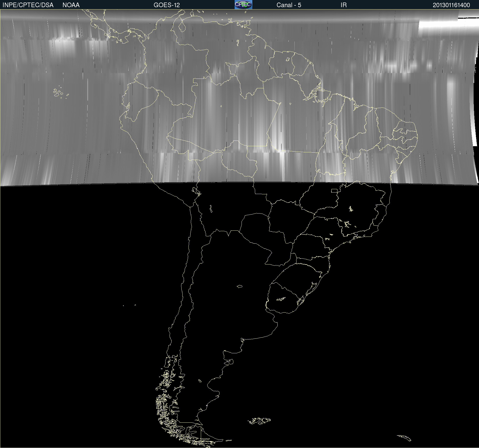Click the CPTEC logo in the header
479x448 pixels.
[x=243, y=5]
